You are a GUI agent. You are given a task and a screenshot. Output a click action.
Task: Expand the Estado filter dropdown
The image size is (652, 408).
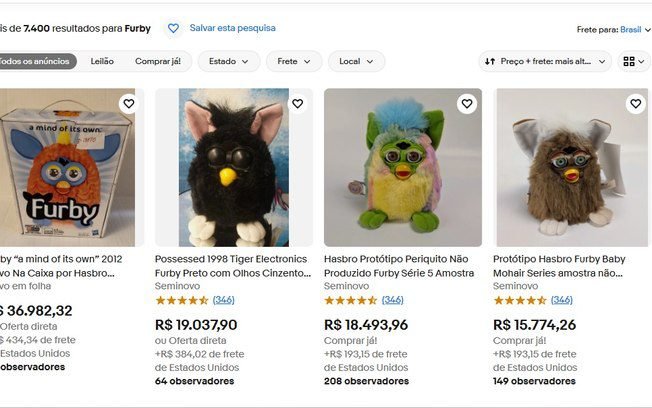(228, 61)
